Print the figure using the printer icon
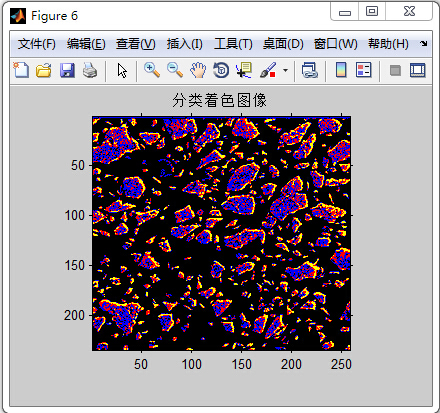Screen dimensions: 440x413 [90, 70]
